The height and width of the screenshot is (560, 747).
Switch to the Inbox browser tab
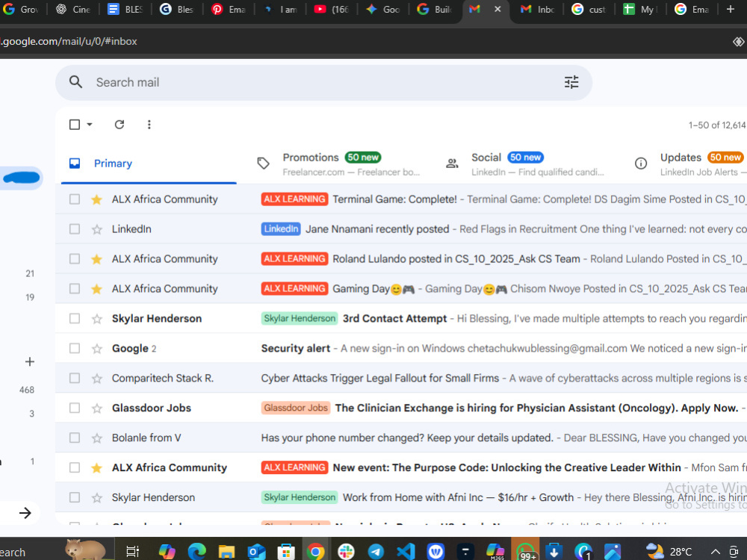(x=537, y=10)
